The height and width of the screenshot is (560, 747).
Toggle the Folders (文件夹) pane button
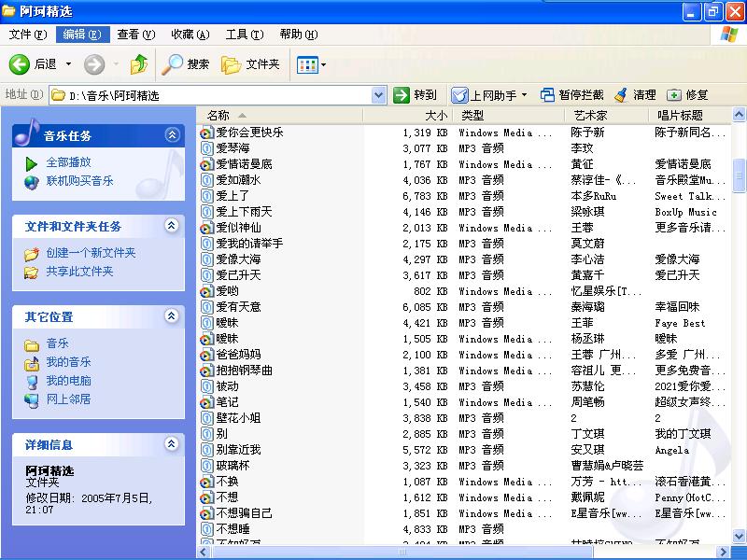pyautogui.click(x=232, y=64)
